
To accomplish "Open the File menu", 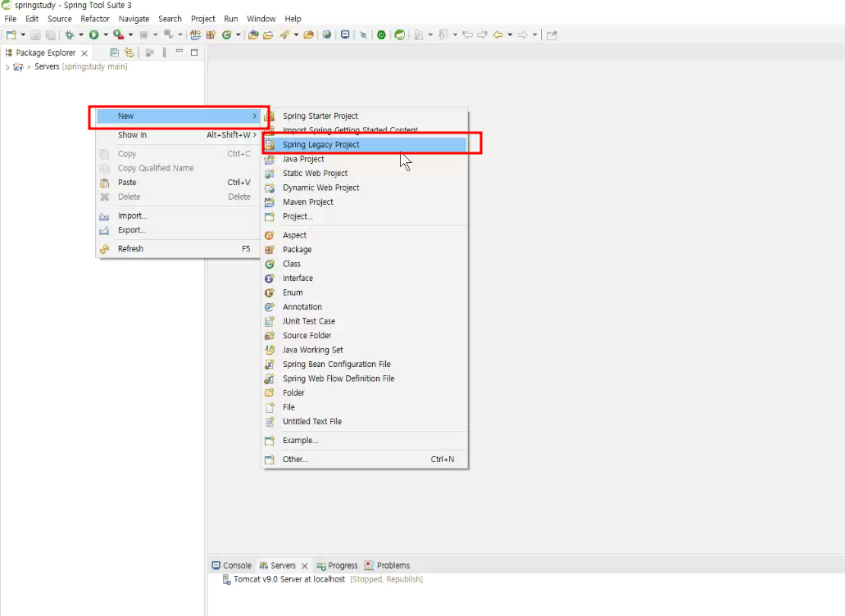I will 10,19.
